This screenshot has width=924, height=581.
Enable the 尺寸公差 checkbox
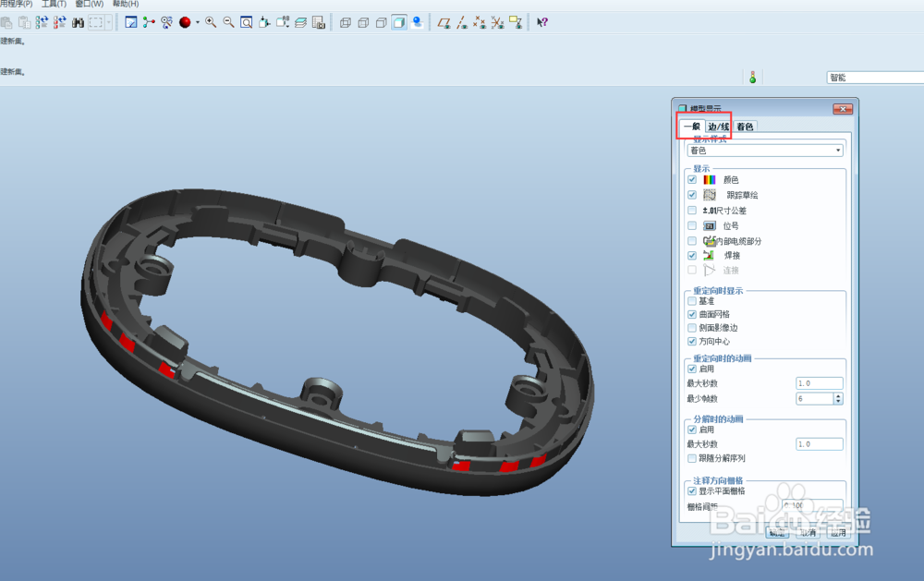pyautogui.click(x=692, y=210)
